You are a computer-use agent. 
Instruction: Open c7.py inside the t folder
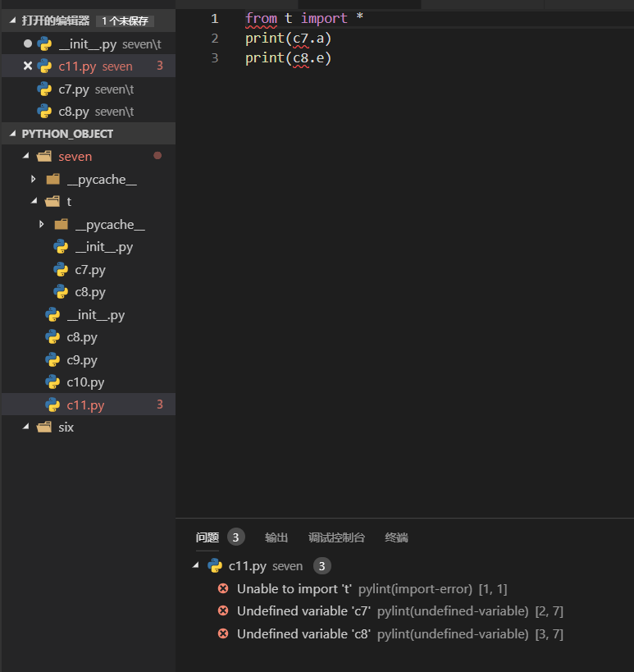[x=90, y=270]
